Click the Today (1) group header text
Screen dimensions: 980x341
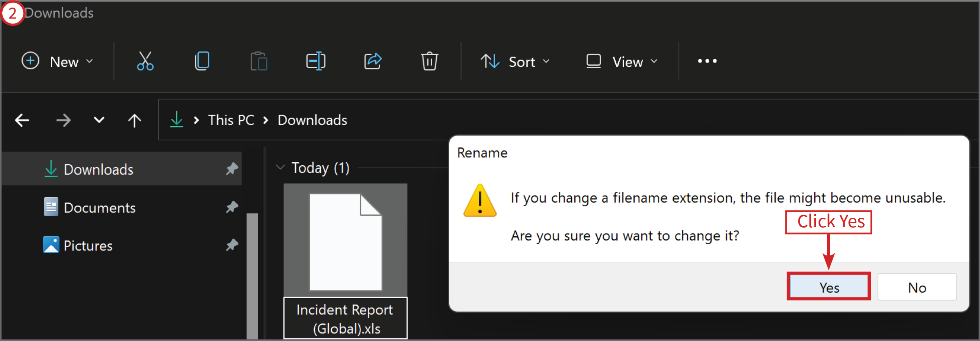[320, 167]
